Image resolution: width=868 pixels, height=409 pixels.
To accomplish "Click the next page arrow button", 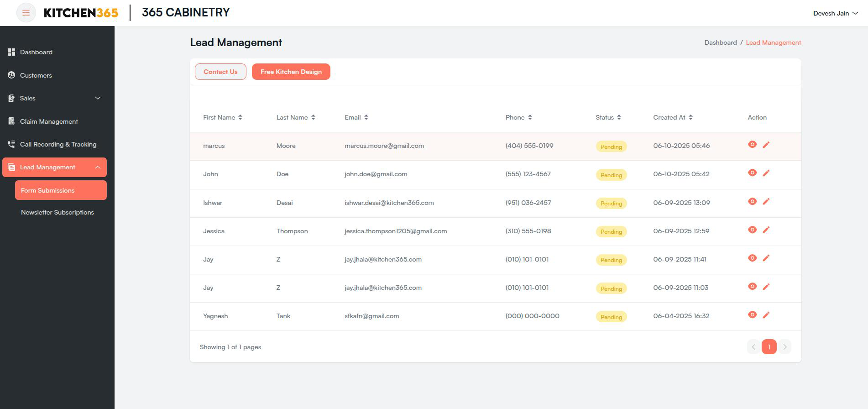I will (x=785, y=347).
